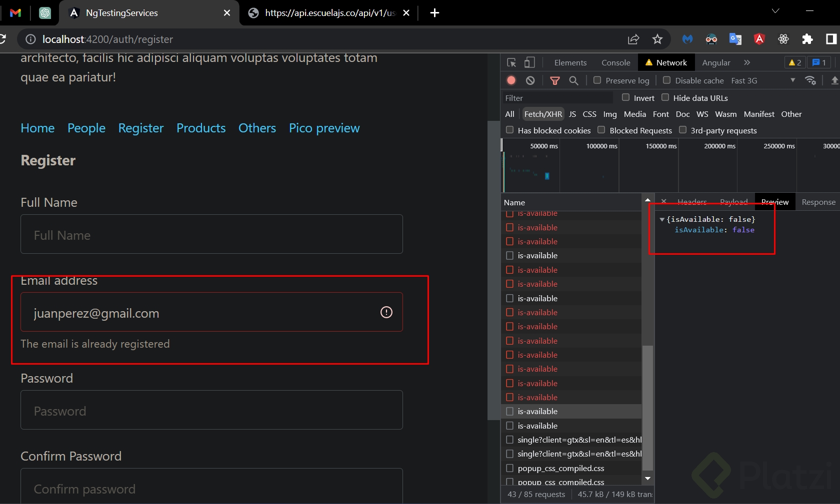Open the Pico preview link
The height and width of the screenshot is (504, 840).
pyautogui.click(x=324, y=128)
